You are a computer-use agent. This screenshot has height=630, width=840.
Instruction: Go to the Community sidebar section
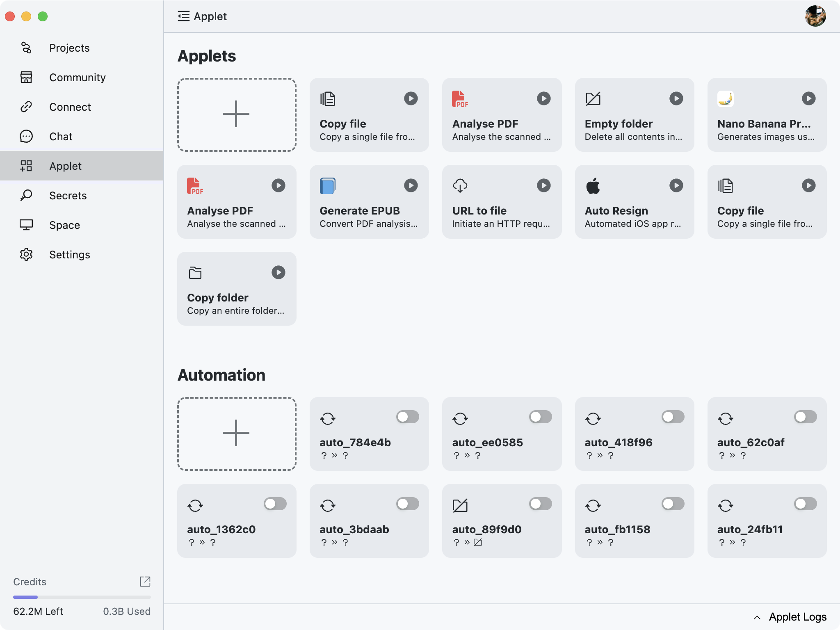click(x=77, y=78)
